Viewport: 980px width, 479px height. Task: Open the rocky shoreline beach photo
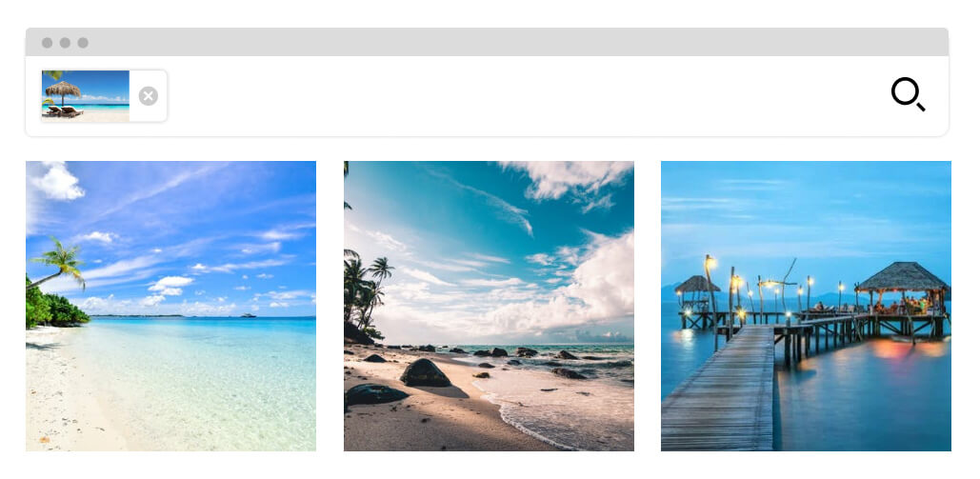pos(489,306)
